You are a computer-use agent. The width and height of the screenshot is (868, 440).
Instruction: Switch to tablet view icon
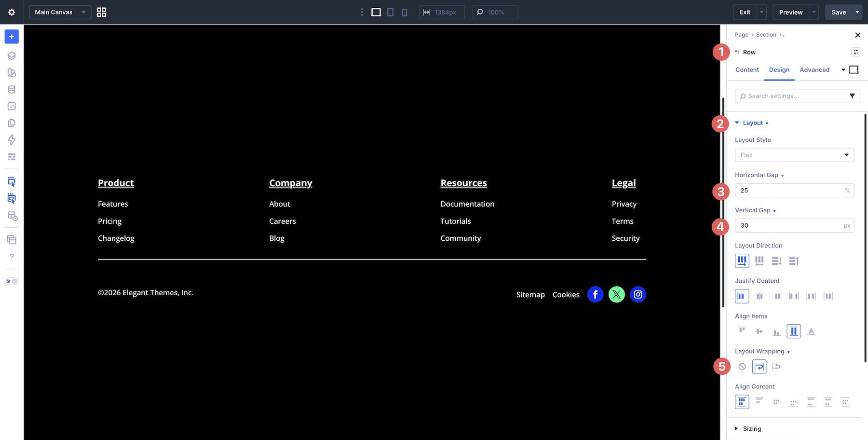(x=391, y=12)
